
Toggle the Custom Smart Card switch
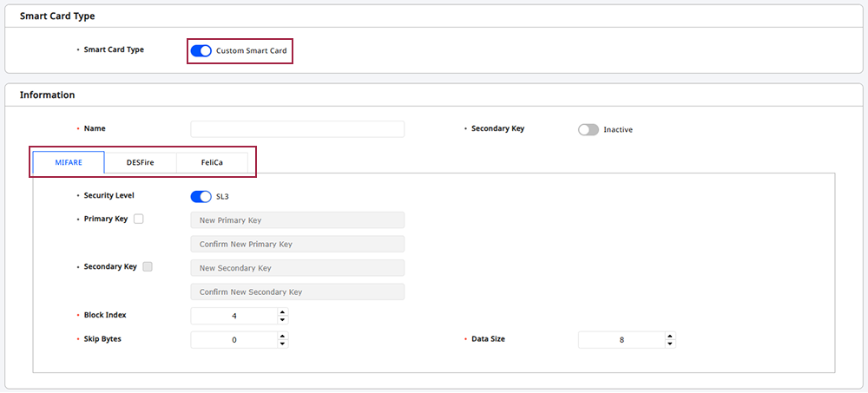(x=201, y=51)
